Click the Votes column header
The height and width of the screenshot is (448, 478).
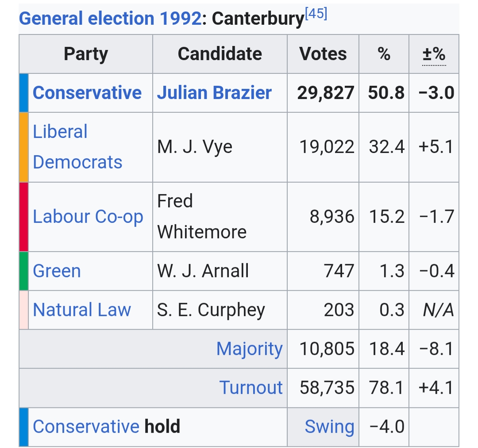pyautogui.click(x=323, y=54)
